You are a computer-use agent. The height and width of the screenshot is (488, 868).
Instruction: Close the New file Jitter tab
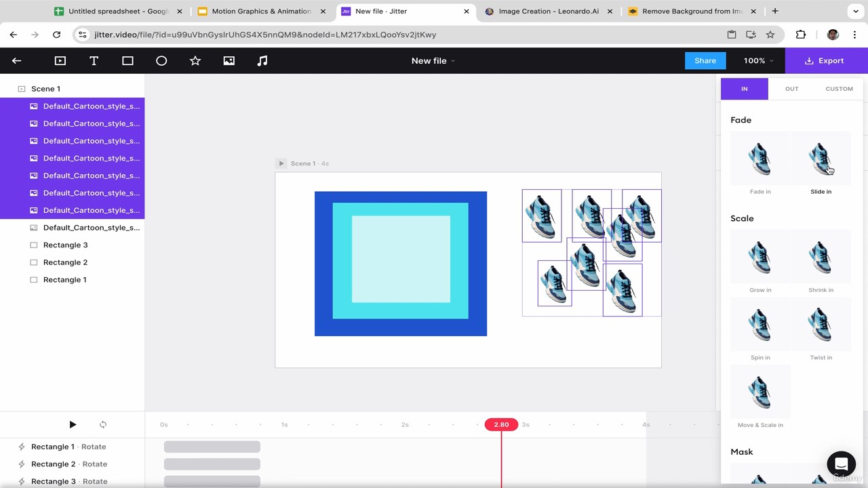[x=467, y=11]
